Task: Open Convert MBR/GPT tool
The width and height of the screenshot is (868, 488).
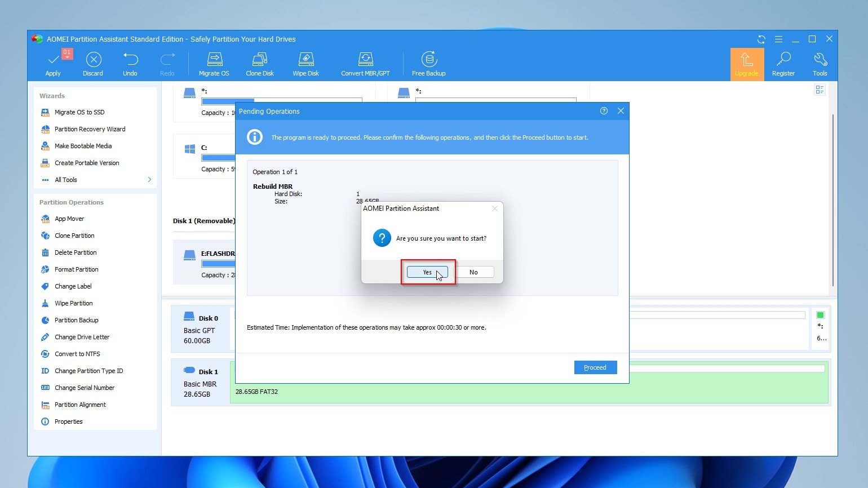Action: coord(365,64)
